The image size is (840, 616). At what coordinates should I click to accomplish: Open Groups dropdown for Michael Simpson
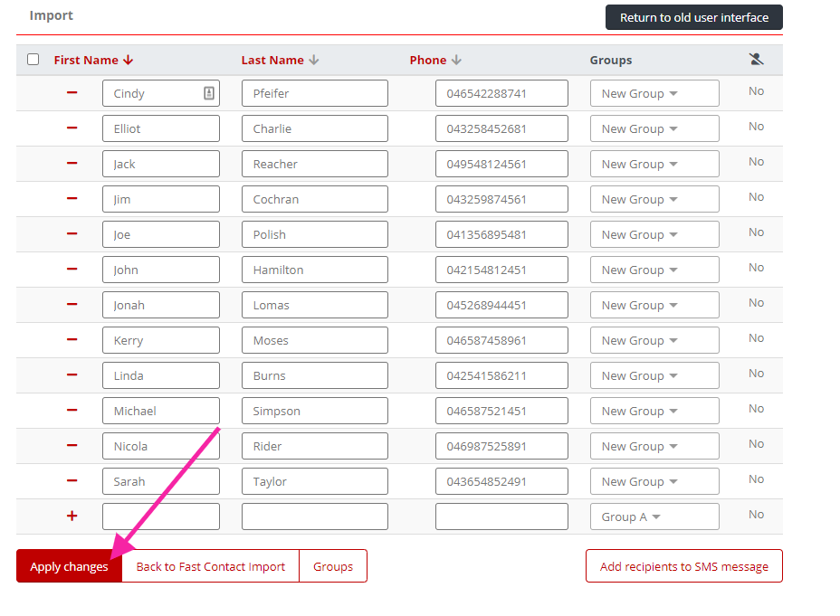pos(654,412)
